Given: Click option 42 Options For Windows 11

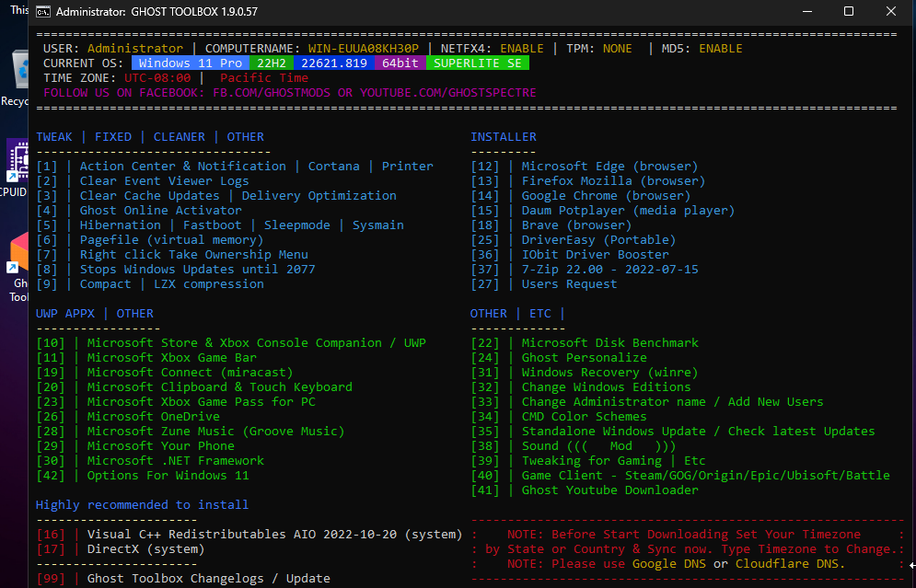Looking at the screenshot, I should pos(143,476).
